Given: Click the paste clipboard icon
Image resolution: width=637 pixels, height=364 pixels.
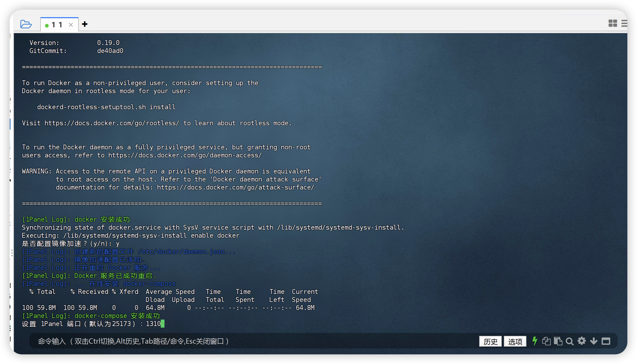Looking at the screenshot, I should pyautogui.click(x=558, y=341).
